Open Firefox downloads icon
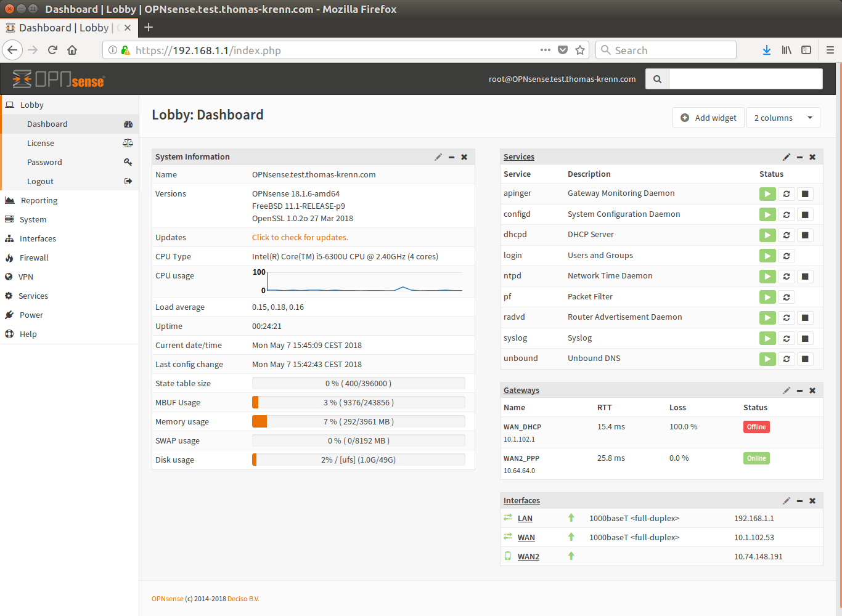 click(x=766, y=51)
